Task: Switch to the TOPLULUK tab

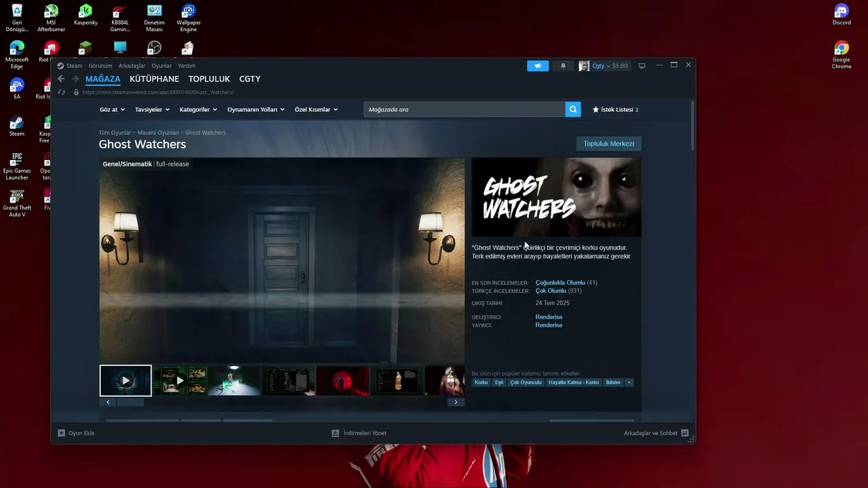Action: point(210,79)
